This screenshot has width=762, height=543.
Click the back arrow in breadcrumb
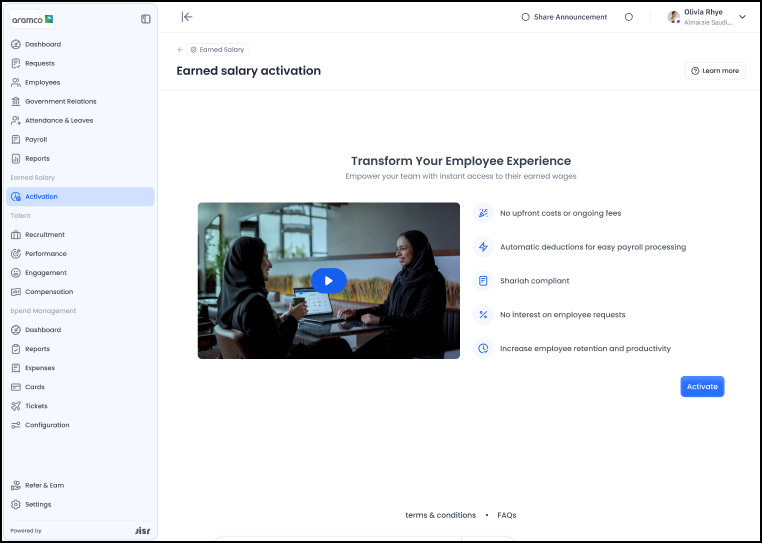pyautogui.click(x=180, y=49)
